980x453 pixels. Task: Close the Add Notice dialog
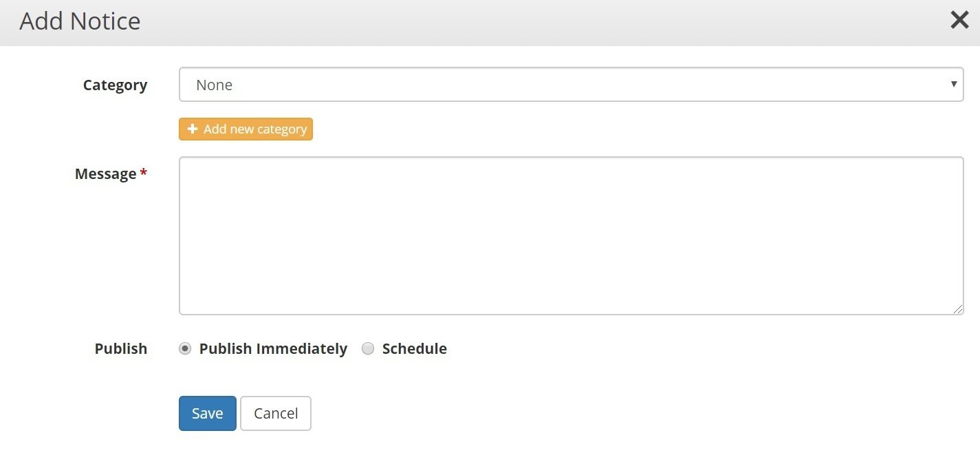[x=959, y=21]
